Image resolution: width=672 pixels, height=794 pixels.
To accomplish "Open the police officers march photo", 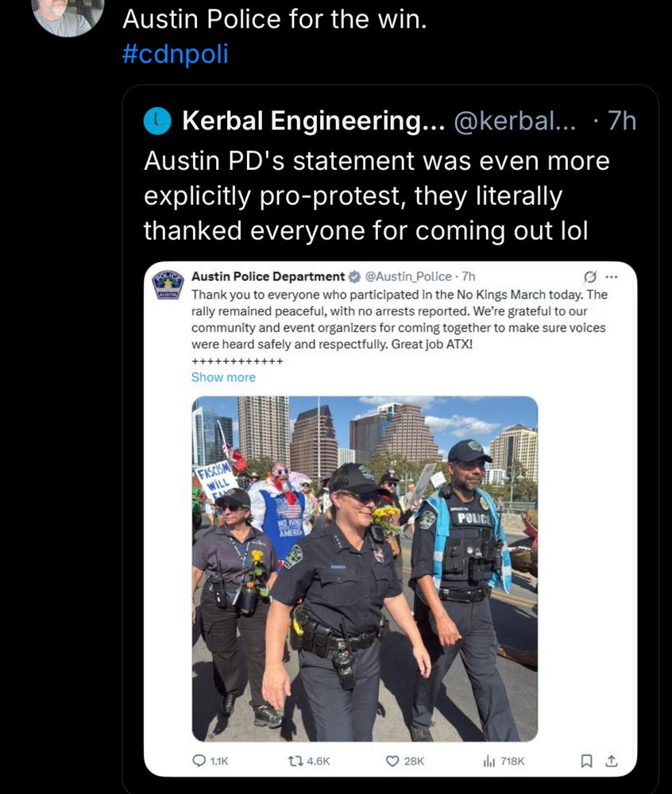I will coord(365,569).
